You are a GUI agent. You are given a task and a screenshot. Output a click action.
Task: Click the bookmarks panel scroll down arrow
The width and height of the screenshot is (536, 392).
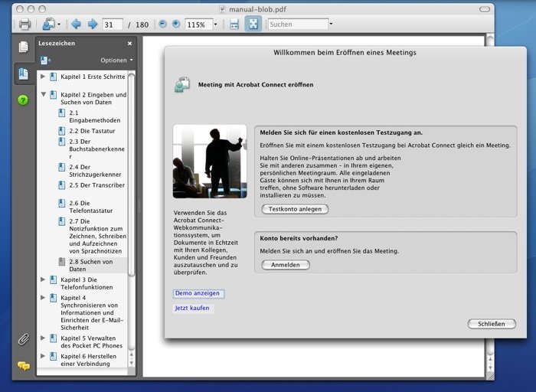(131, 364)
